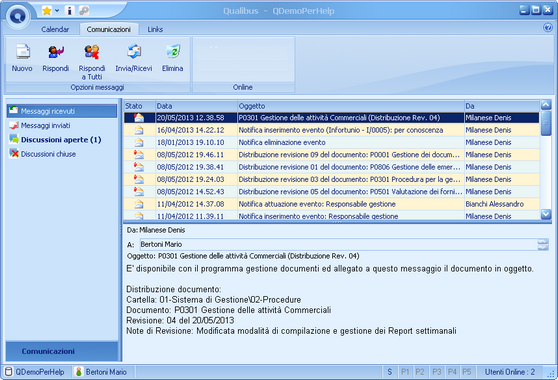Click the P1 indicator in status bar
558x380 pixels.
[405, 372]
